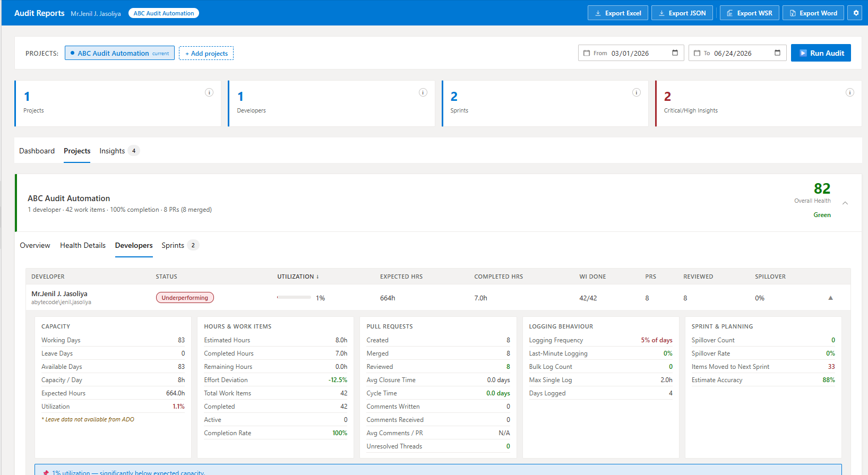Export report as JSON
The height and width of the screenshot is (475, 868).
[682, 13]
